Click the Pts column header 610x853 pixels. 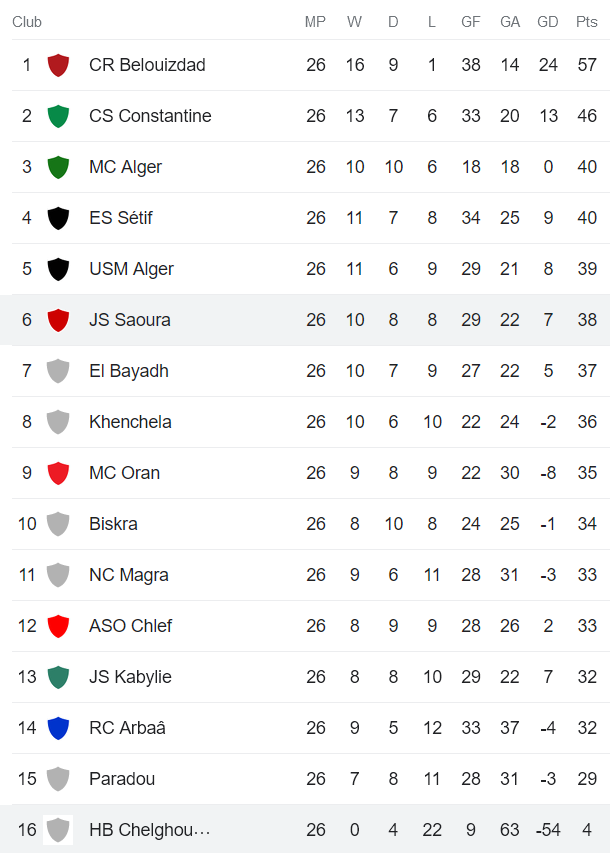pos(586,22)
